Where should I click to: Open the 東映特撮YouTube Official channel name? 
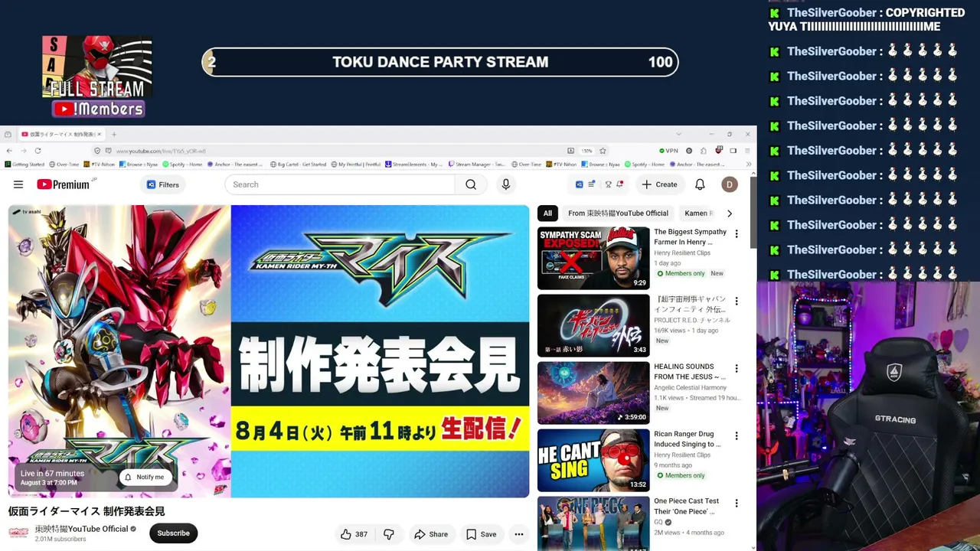click(x=81, y=529)
